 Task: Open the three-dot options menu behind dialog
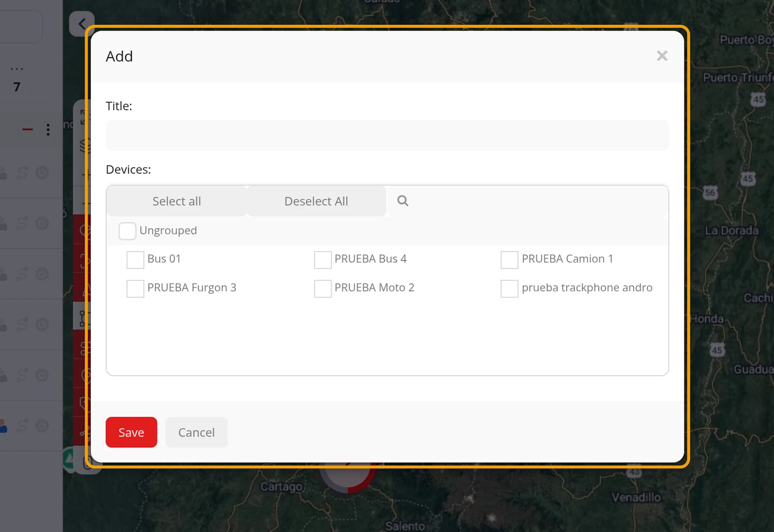(48, 129)
